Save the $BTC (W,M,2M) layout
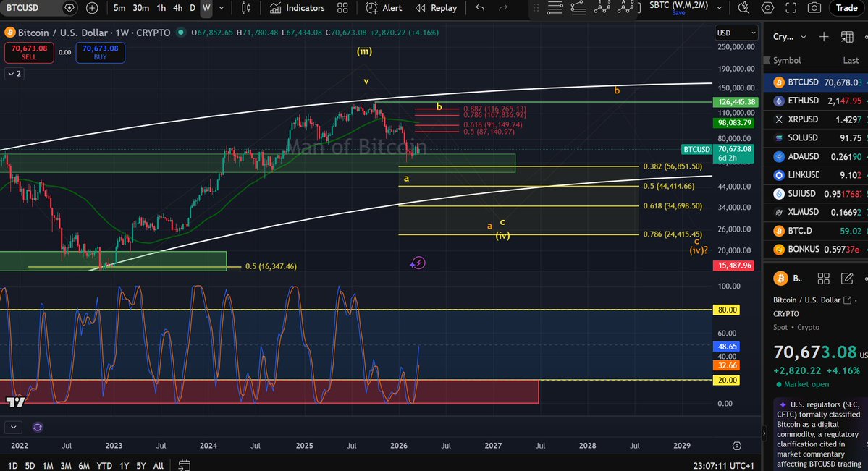The width and height of the screenshot is (868, 471). click(678, 13)
